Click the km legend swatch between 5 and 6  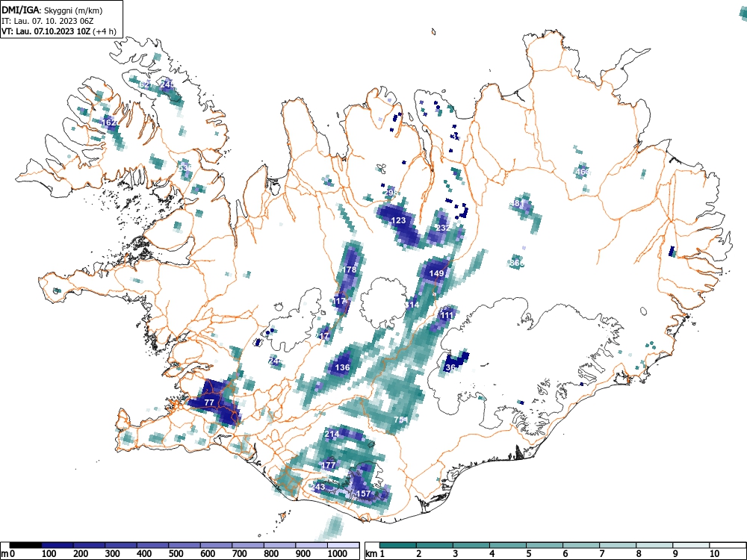(544, 545)
